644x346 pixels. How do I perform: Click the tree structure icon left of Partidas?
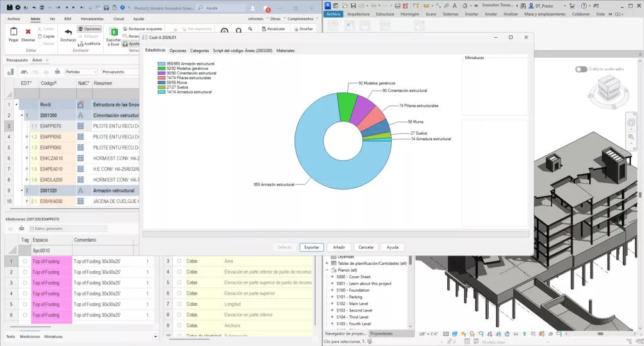pyautogui.click(x=11, y=72)
